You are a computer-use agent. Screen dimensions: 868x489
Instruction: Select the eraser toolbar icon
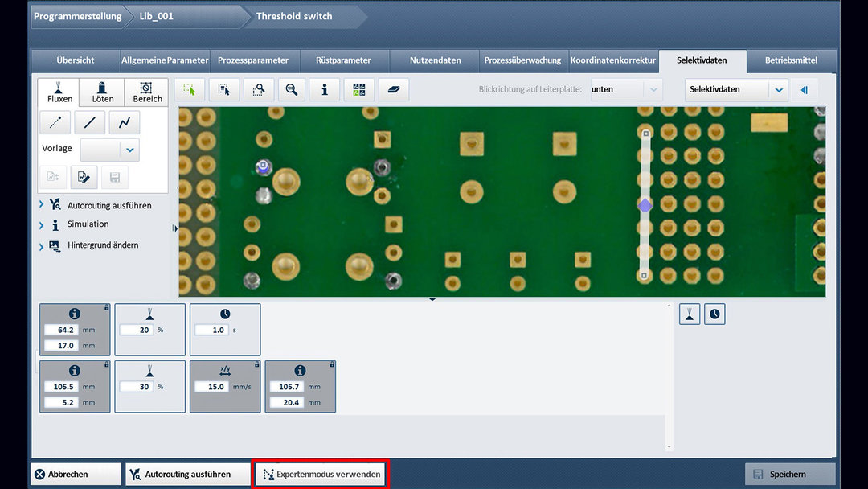point(392,89)
